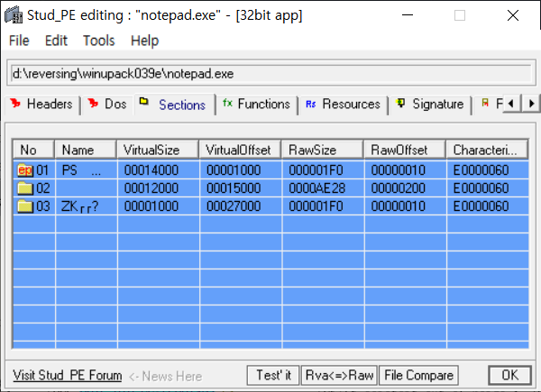
Task: Click the VirtualOffset column header
Action: pyautogui.click(x=240, y=150)
